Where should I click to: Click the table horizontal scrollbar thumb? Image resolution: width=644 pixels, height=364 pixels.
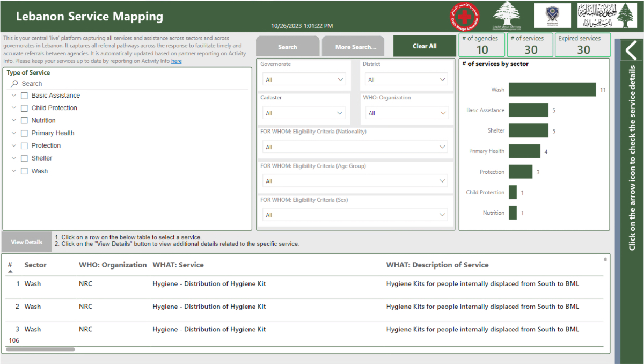pyautogui.click(x=40, y=349)
